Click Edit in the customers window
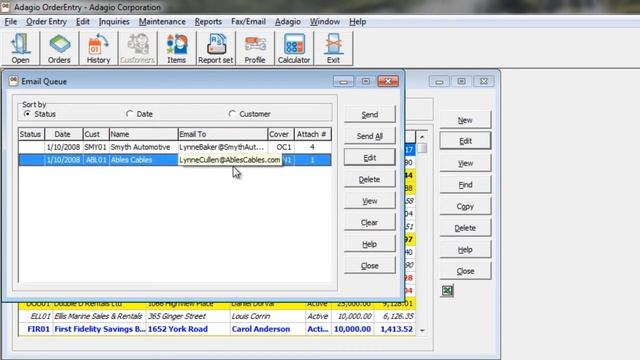 (x=465, y=141)
